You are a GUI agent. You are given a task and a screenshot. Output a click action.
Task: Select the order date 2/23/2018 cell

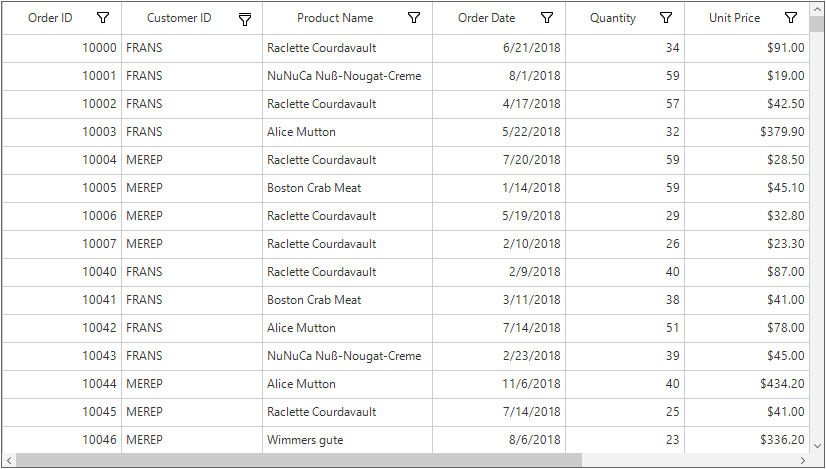pyautogui.click(x=499, y=356)
